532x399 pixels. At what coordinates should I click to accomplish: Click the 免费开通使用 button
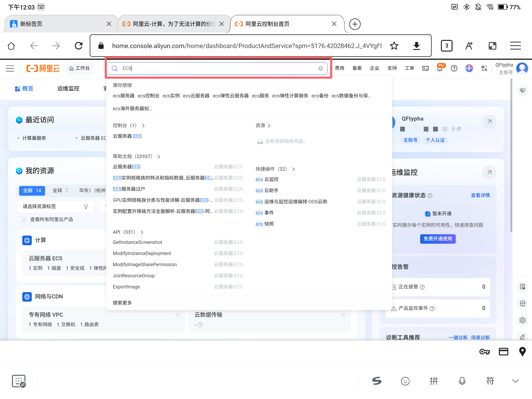point(438,239)
